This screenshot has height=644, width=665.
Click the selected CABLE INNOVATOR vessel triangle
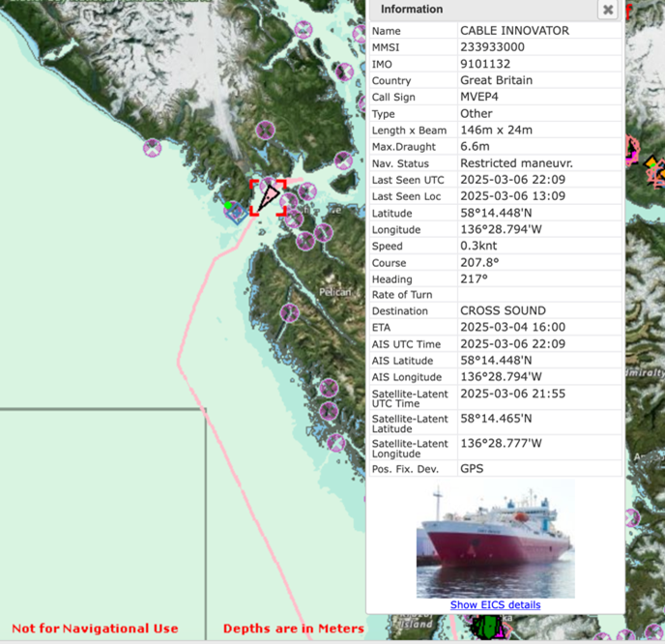268,197
